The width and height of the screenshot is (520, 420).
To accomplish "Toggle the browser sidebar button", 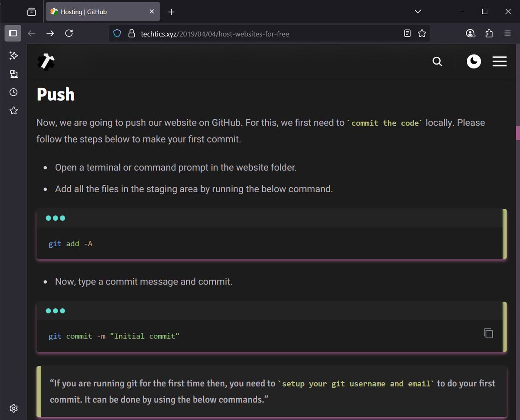I will (13, 33).
